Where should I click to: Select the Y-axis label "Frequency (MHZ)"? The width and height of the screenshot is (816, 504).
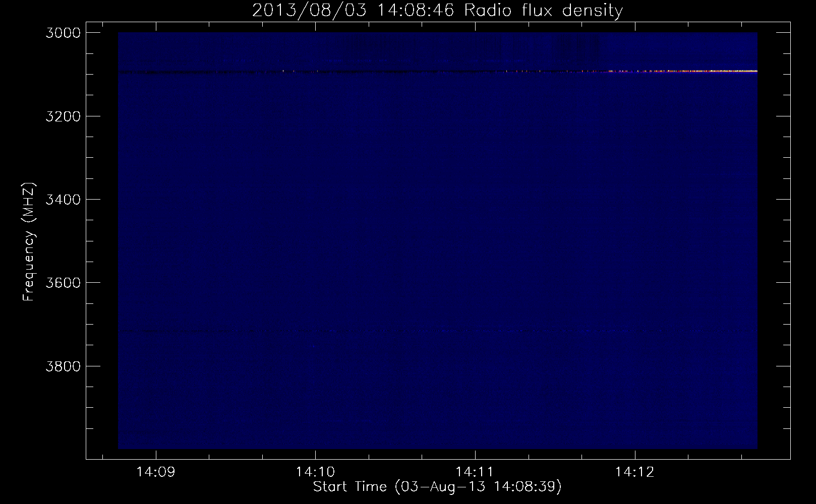(29, 242)
